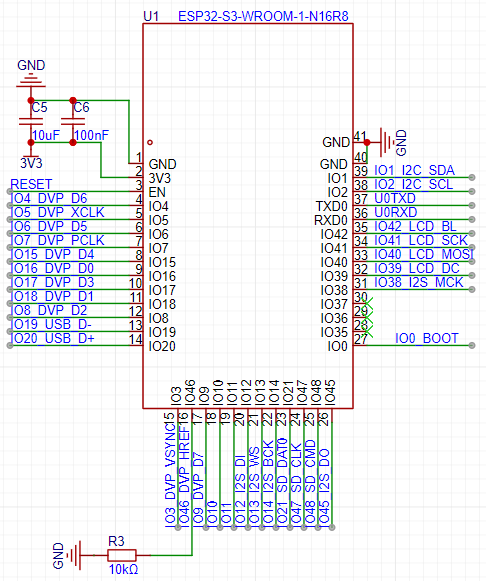Select the U1 designator label
This screenshot has width=486, height=581.
(x=151, y=16)
